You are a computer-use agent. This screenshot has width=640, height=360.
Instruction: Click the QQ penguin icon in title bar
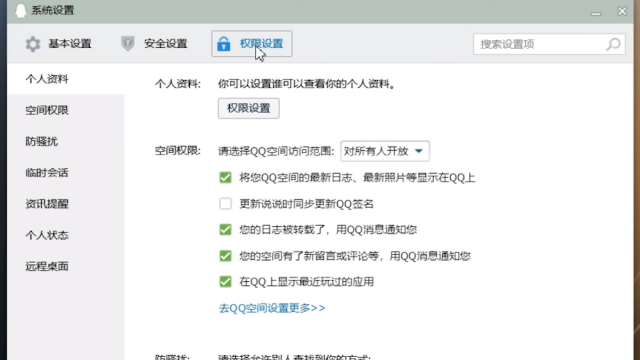tap(20, 11)
